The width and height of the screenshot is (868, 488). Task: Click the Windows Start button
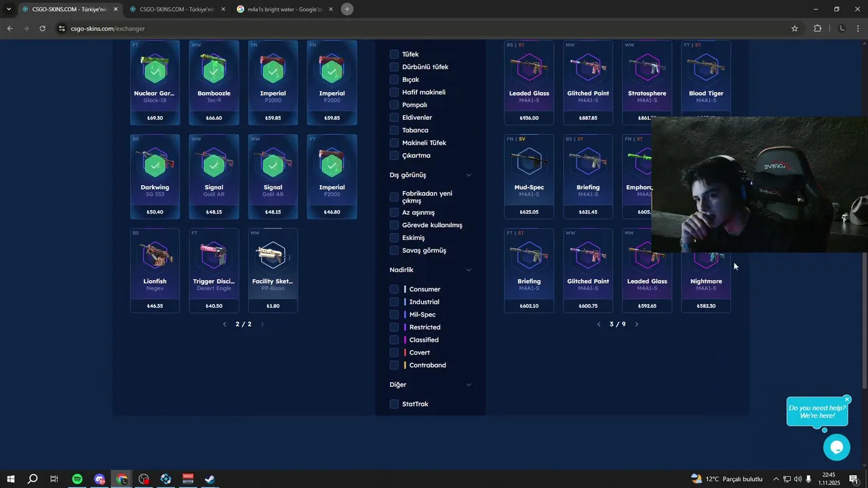(11, 479)
